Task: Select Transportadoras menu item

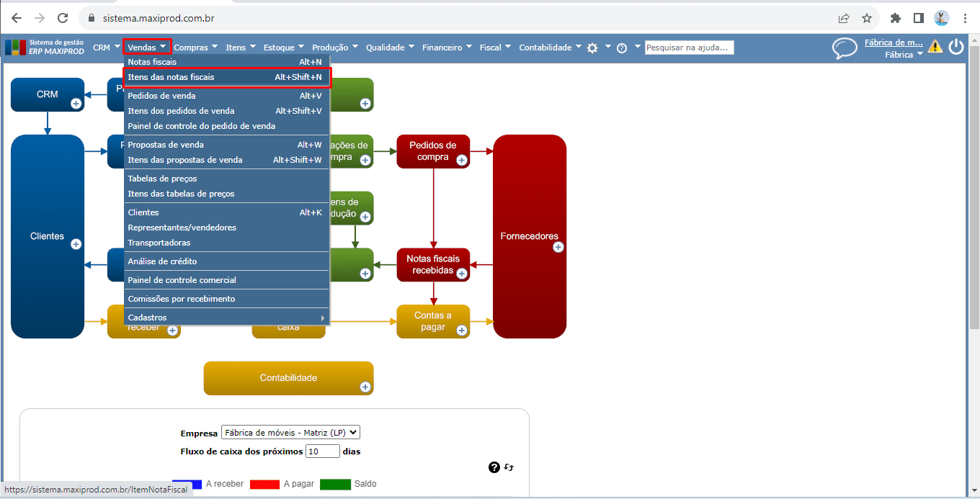Action: [x=226, y=243]
